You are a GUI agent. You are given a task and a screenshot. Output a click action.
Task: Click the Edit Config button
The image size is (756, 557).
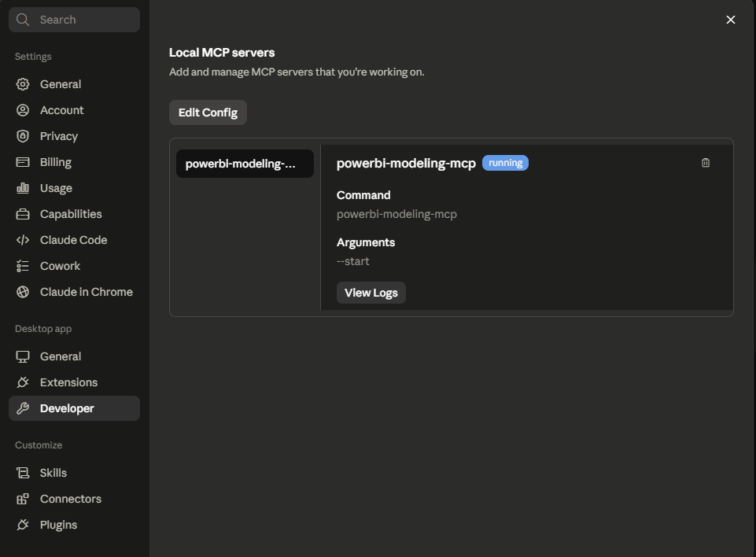coord(208,113)
